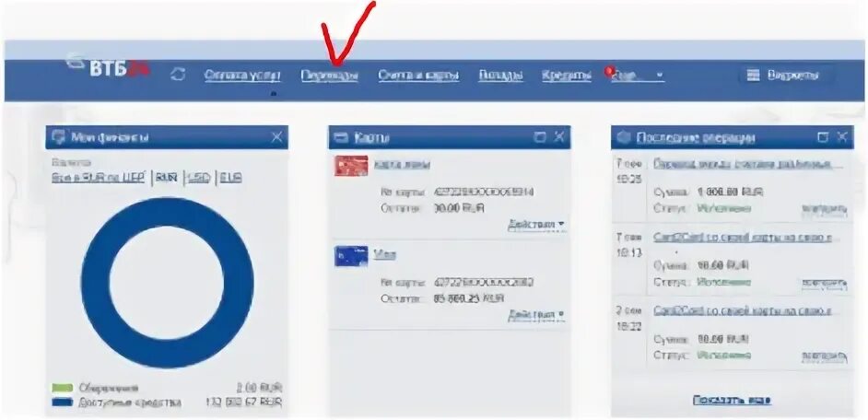Close the Мои финансы panel
868x420 pixels.
coord(276,136)
